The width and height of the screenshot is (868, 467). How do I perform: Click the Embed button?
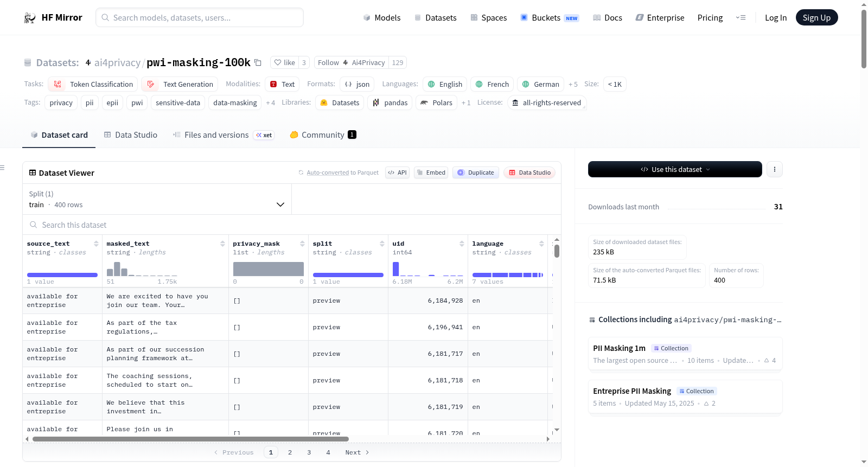431,173
